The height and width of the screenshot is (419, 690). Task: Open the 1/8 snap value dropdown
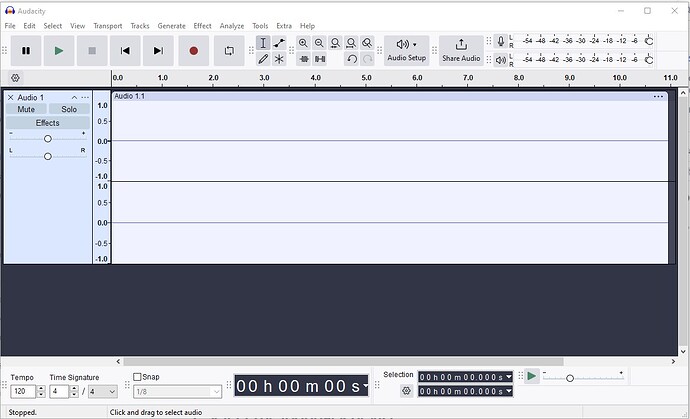177,392
